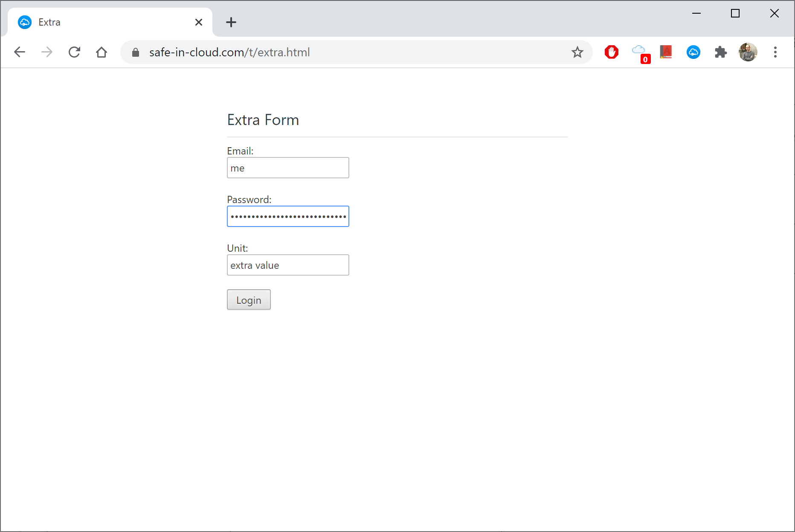Select the Extra browser tab
This screenshot has width=795, height=532.
110,22
